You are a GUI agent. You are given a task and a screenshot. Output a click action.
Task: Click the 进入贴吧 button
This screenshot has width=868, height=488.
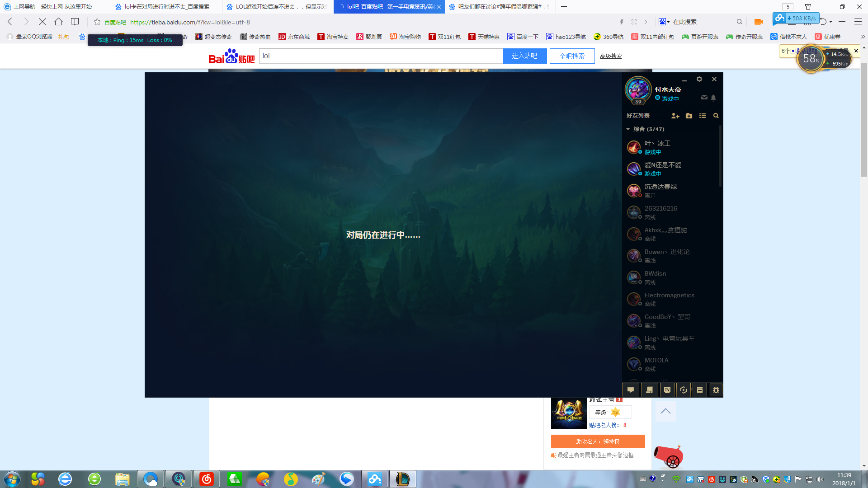[524, 56]
